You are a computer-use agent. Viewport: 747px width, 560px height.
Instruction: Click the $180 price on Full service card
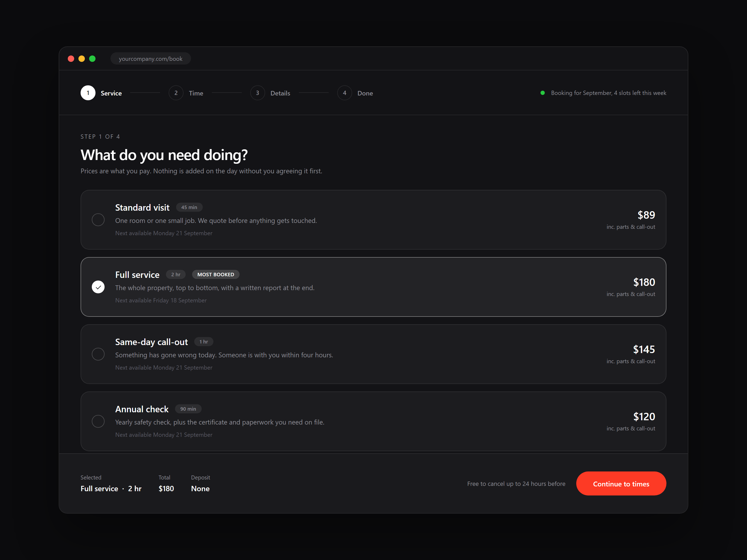(644, 282)
